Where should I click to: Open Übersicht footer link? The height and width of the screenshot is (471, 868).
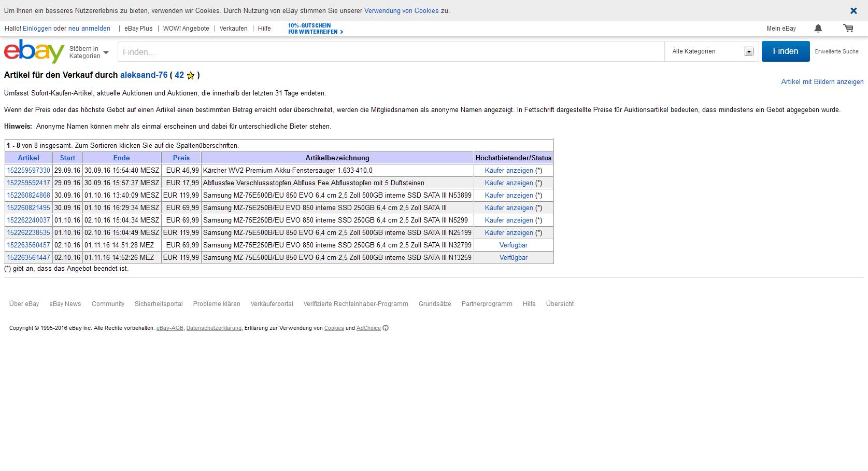pyautogui.click(x=560, y=304)
